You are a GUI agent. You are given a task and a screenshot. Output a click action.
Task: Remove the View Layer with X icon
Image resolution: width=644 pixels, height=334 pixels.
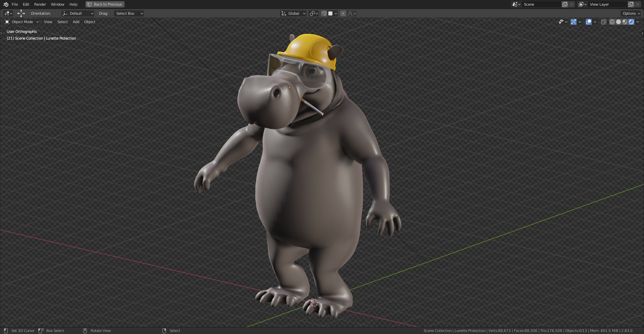[638, 4]
